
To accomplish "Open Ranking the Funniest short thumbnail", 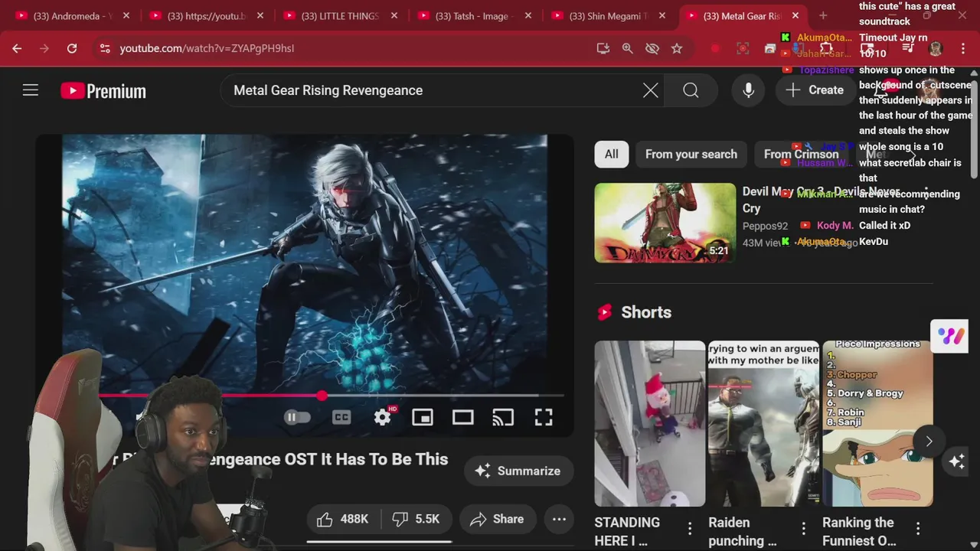I will coord(878,424).
